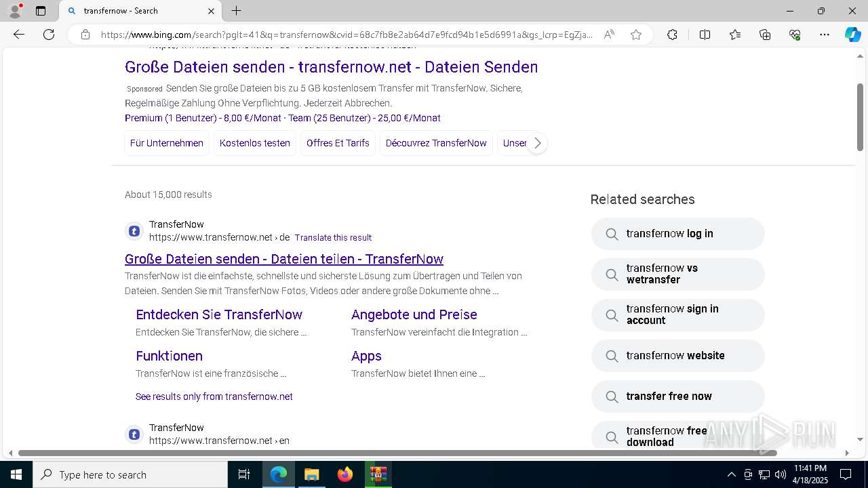868x488 pixels.
Task: Click the About 15,000 results text
Action: [x=168, y=195]
